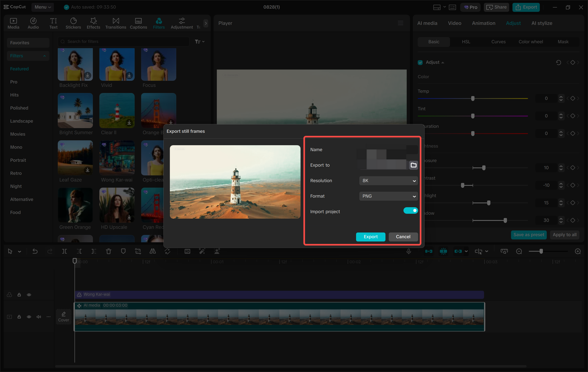Viewport: 588px width, 372px height.
Task: Hide the AI media track with the eye toggle
Action: [29, 317]
